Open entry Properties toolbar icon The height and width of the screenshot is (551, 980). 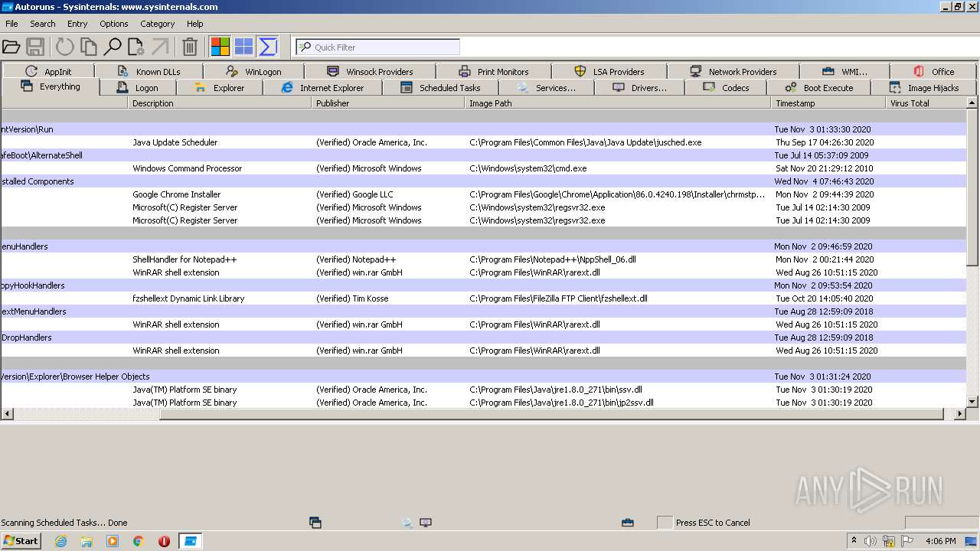pyautogui.click(x=136, y=47)
